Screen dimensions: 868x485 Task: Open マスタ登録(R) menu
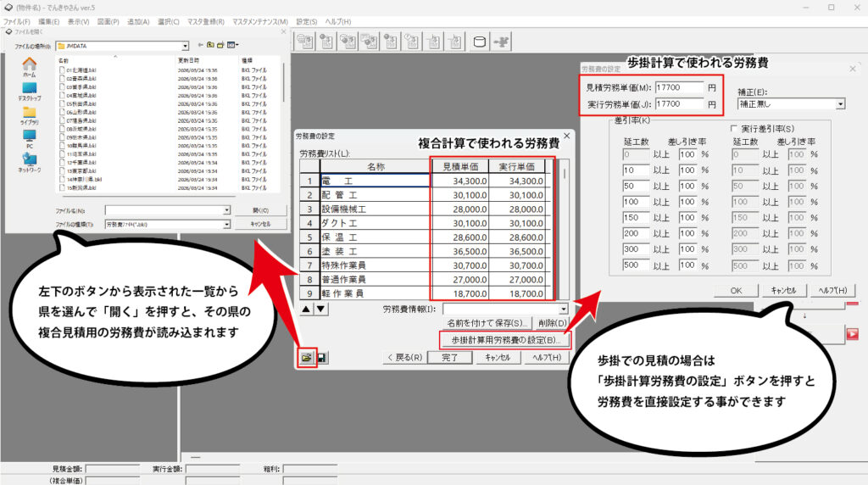206,21
